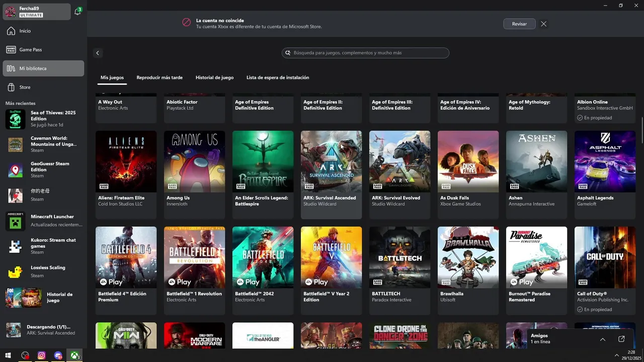
Task: Click Age of Empires IV: Edición de Aniversario
Action: [x=465, y=105]
